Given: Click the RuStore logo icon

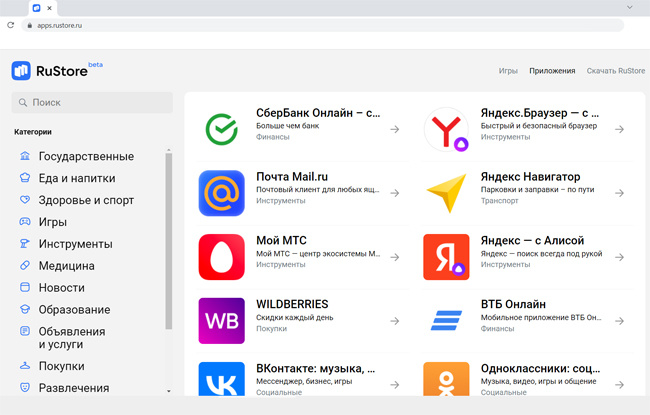Looking at the screenshot, I should (x=21, y=71).
